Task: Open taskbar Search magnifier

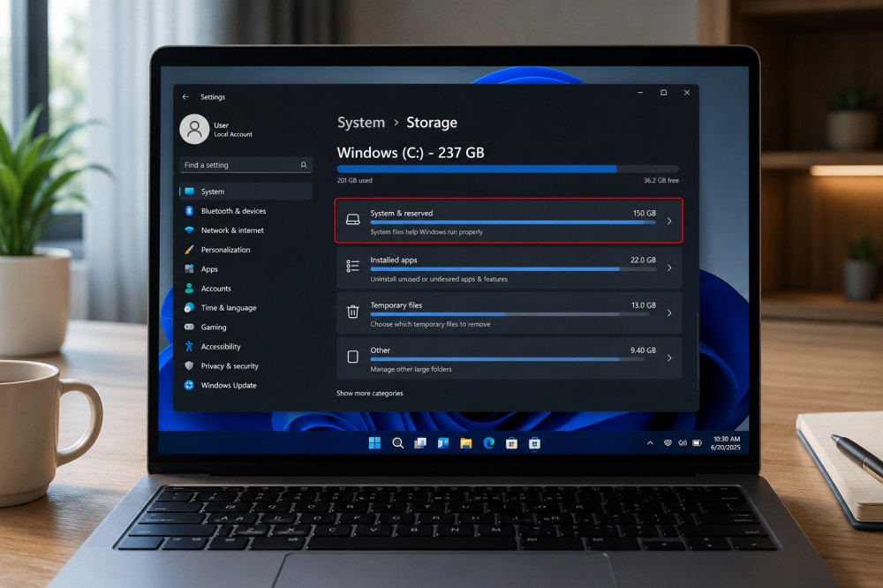Action: [x=397, y=443]
